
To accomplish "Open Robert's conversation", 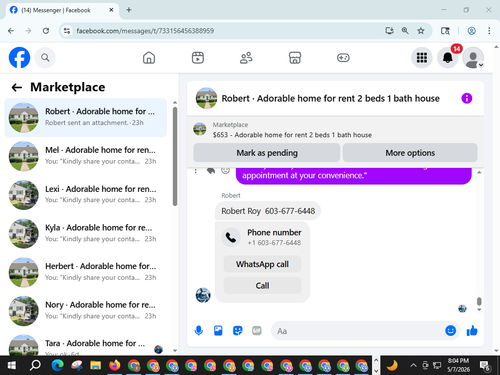I will click(x=86, y=117).
